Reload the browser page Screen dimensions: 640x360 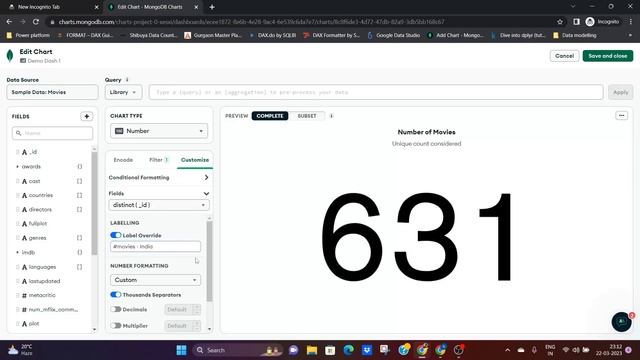point(36,22)
